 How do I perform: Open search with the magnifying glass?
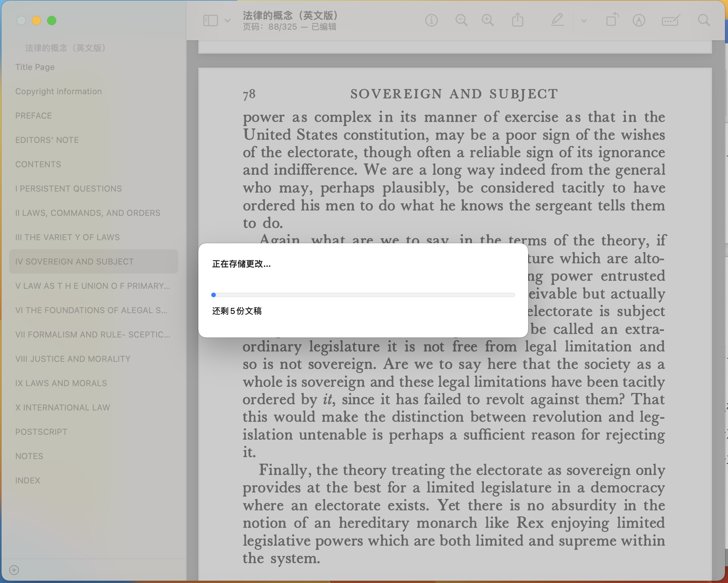(x=704, y=21)
